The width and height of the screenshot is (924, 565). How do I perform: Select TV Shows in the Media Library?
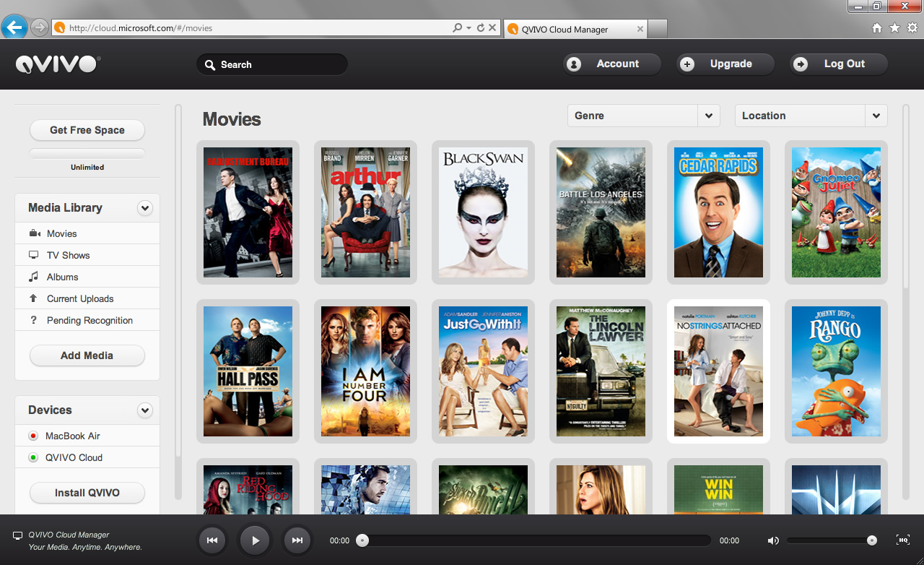tap(87, 255)
